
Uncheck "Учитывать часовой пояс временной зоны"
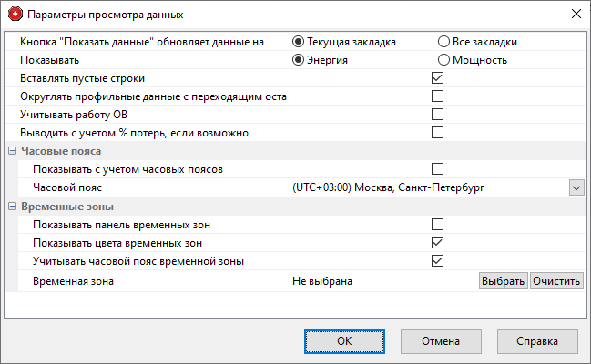point(437,261)
